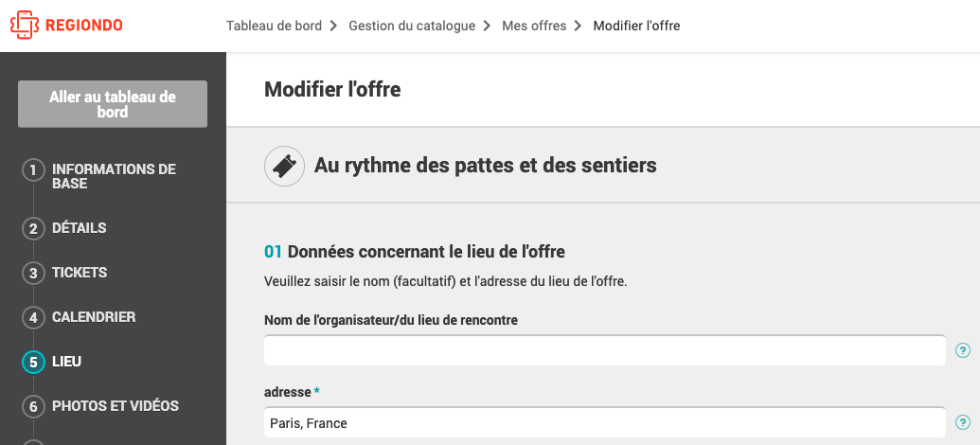Click the step 3 number circle
This screenshot has width=980, height=445.
pos(33,273)
